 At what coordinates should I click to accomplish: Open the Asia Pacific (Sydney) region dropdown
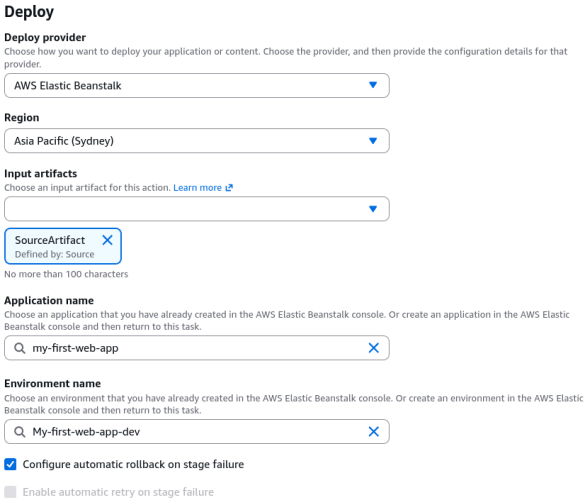(x=197, y=141)
